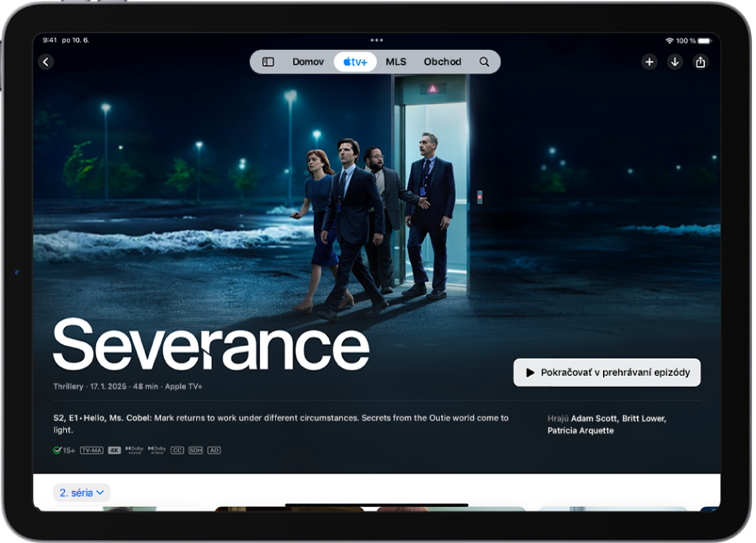Expand the 2. séria season dropdown
This screenshot has width=756, height=543.
[82, 493]
